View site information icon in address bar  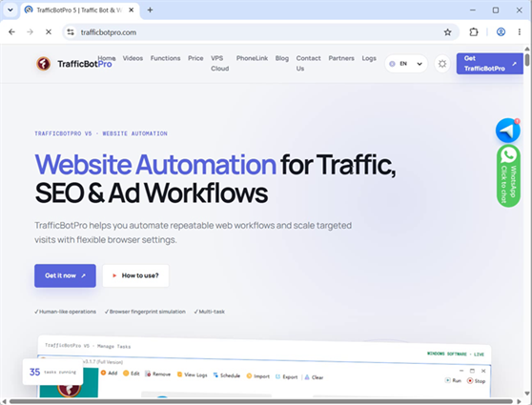(x=71, y=32)
